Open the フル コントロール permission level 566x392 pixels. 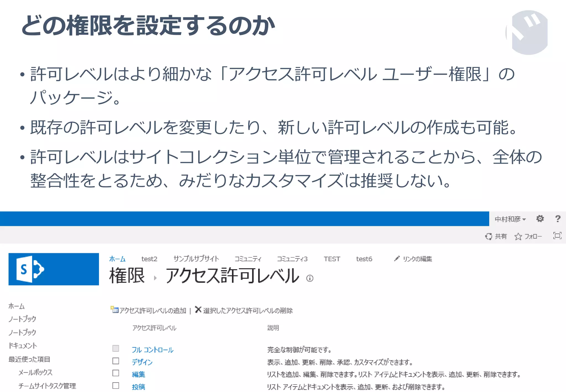[x=153, y=350]
